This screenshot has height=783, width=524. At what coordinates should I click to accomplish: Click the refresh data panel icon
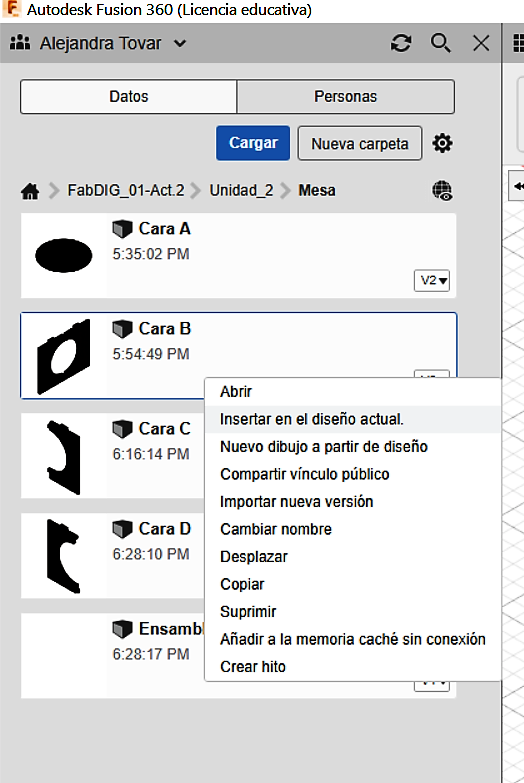[401, 43]
